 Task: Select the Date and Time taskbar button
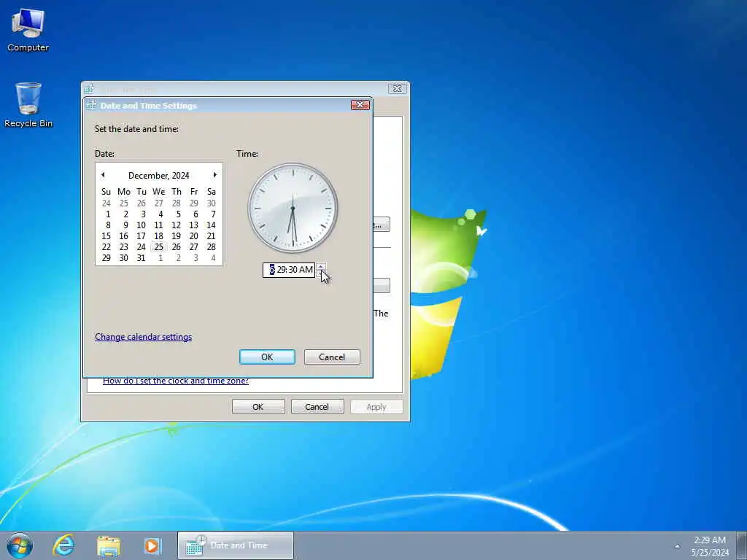[x=236, y=545]
